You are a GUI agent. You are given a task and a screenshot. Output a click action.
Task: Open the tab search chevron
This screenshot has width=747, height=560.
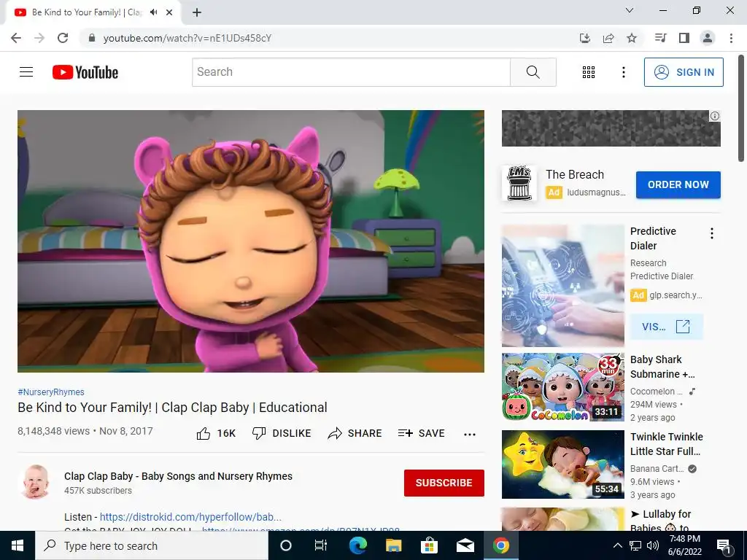click(x=630, y=10)
